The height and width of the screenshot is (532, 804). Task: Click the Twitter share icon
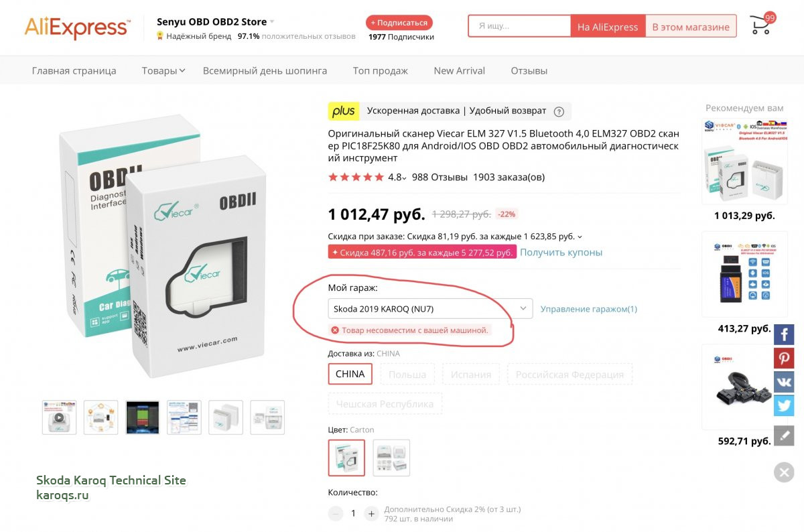(x=784, y=405)
